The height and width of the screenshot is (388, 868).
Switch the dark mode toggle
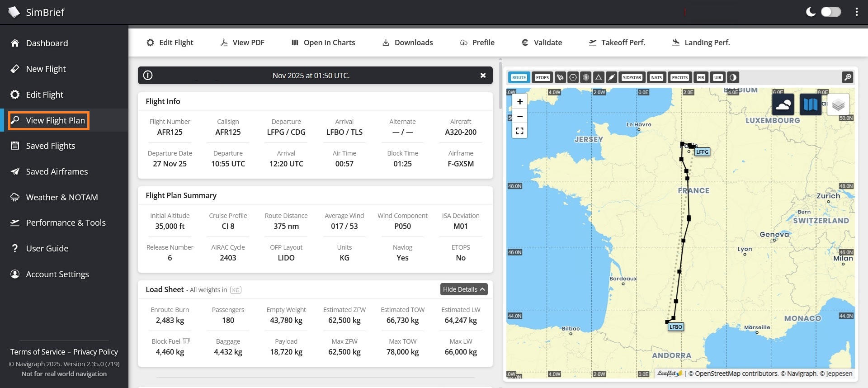coord(830,12)
